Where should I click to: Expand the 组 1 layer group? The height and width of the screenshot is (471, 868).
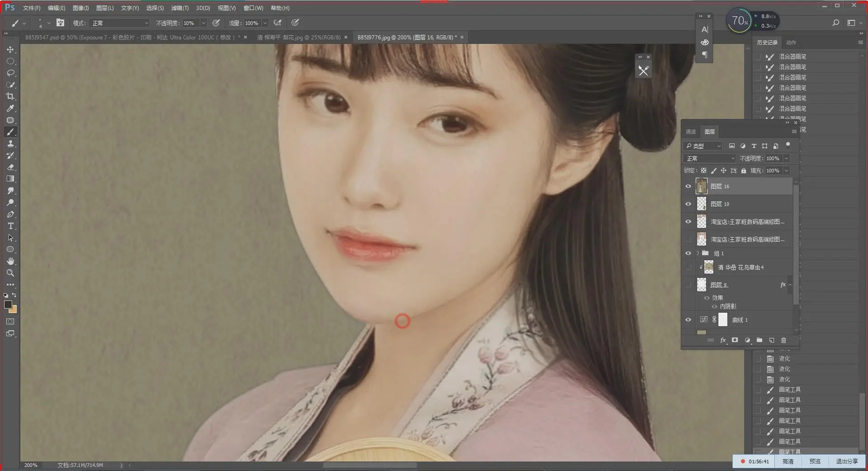click(698, 253)
